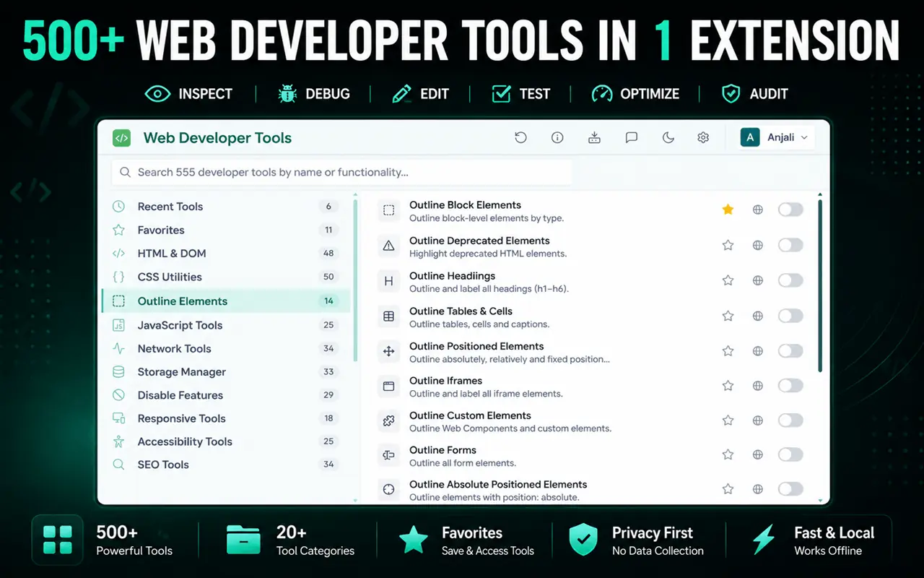The image size is (924, 578).
Task: Open the feedback chat icon in the header
Action: point(632,137)
